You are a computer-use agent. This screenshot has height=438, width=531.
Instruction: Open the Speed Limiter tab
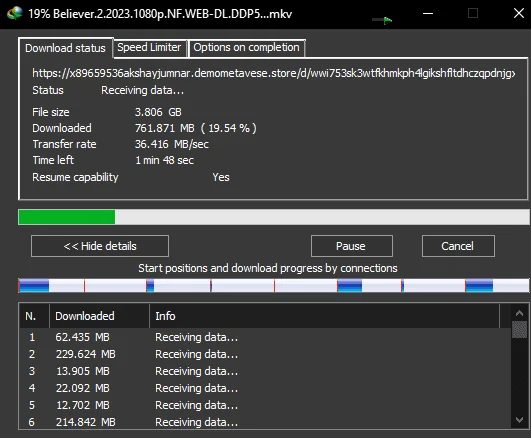(149, 47)
